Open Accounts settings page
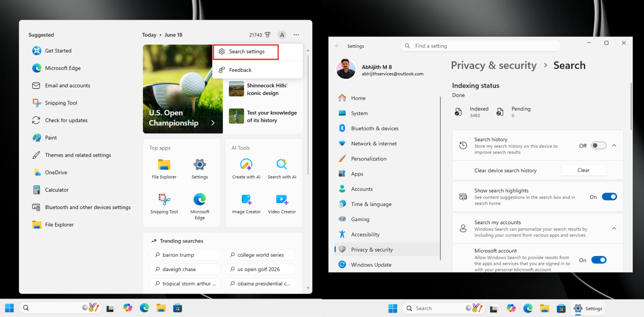The width and height of the screenshot is (644, 317). [387, 189]
